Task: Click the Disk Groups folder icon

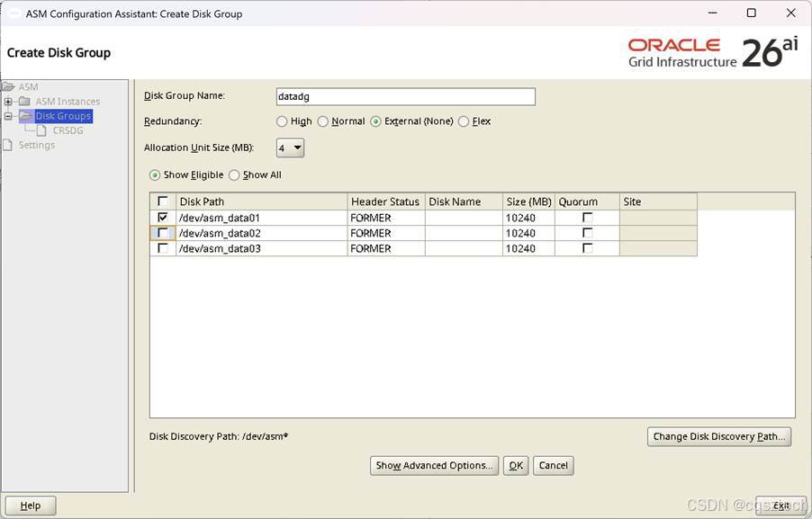Action: point(26,115)
